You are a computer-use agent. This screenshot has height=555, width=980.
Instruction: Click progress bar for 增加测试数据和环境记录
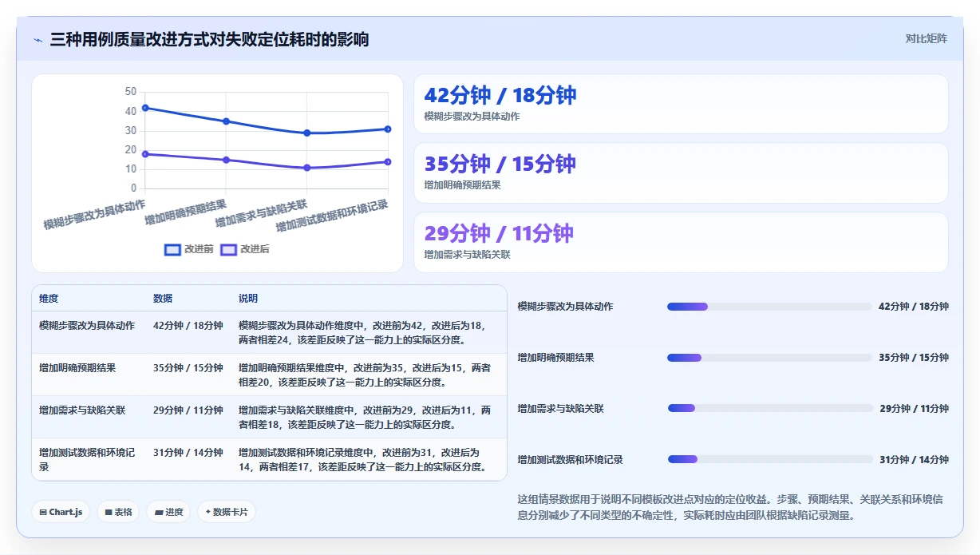(769, 459)
